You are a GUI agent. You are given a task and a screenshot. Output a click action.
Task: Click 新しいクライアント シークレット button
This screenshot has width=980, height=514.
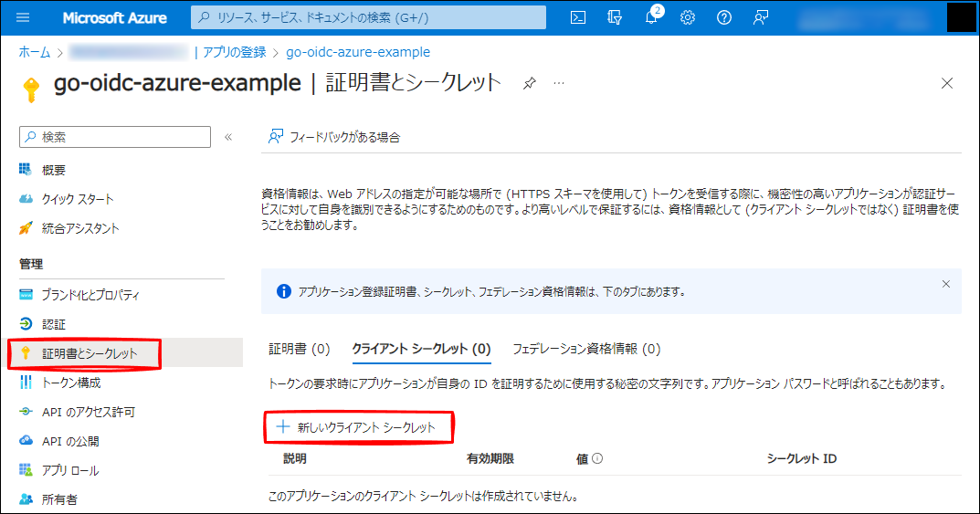coord(358,426)
